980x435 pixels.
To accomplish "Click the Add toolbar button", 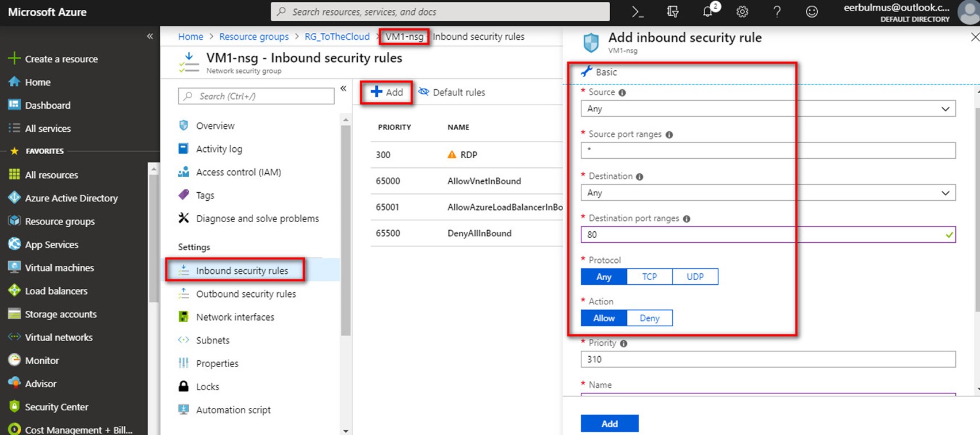I will [x=387, y=92].
